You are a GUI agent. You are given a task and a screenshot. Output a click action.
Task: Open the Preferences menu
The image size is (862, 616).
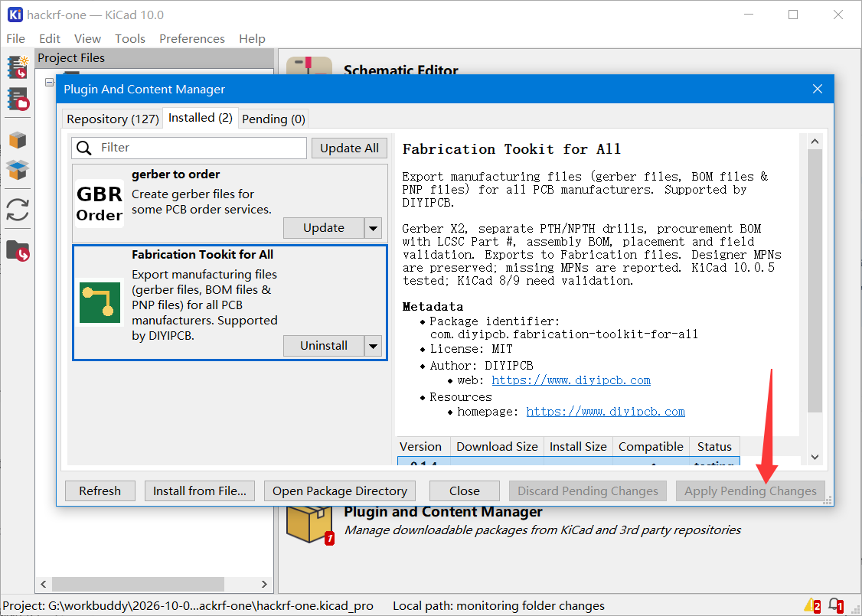pos(192,38)
